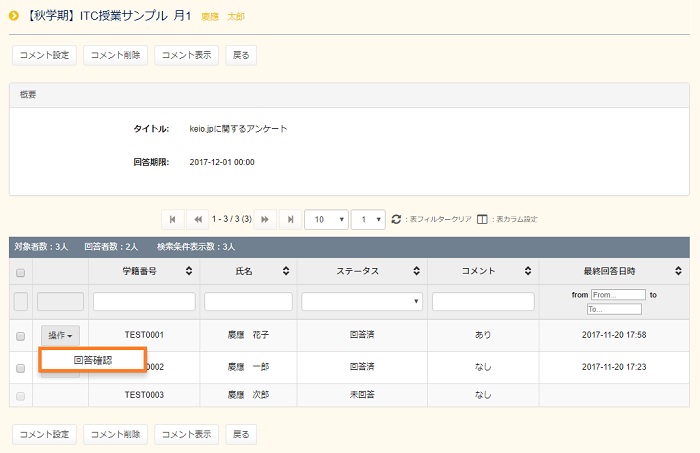Toggle select-all checkbox in table header

[x=20, y=272]
